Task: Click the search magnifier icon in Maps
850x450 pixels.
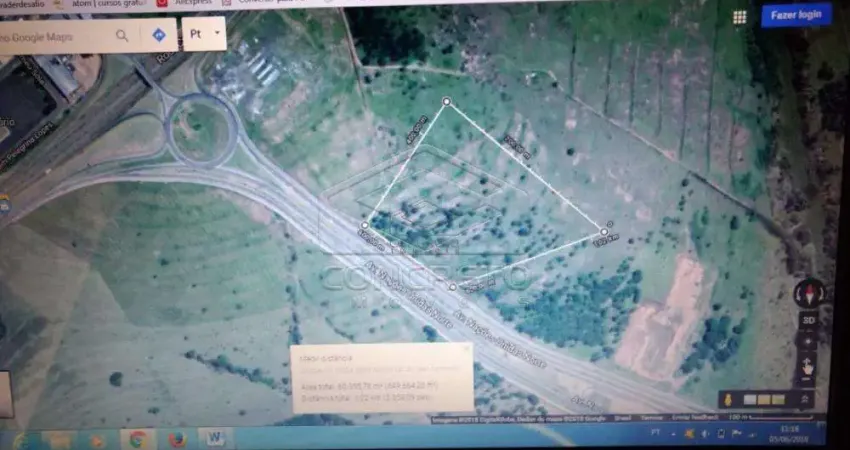Action: point(122,36)
